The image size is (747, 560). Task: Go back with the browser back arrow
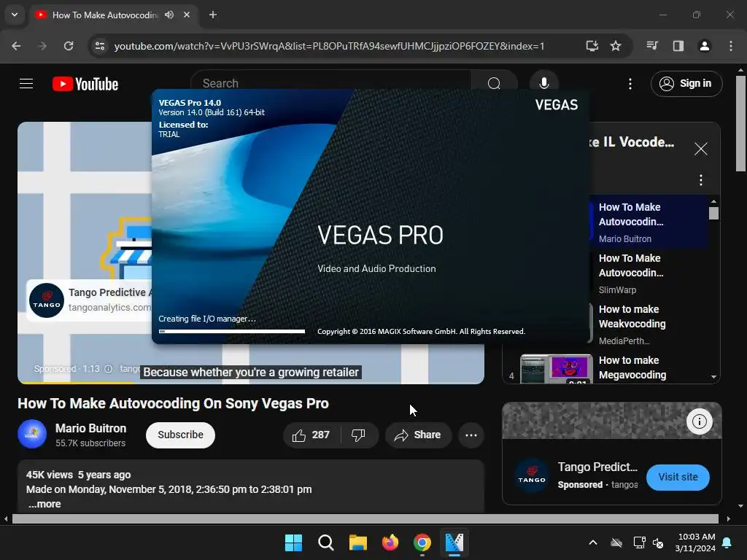[16, 46]
